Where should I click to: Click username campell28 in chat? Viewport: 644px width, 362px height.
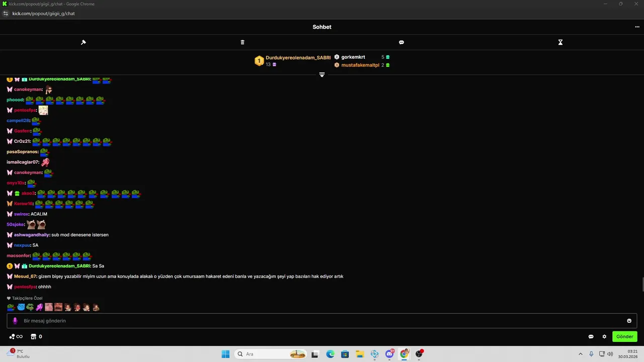pos(18,121)
